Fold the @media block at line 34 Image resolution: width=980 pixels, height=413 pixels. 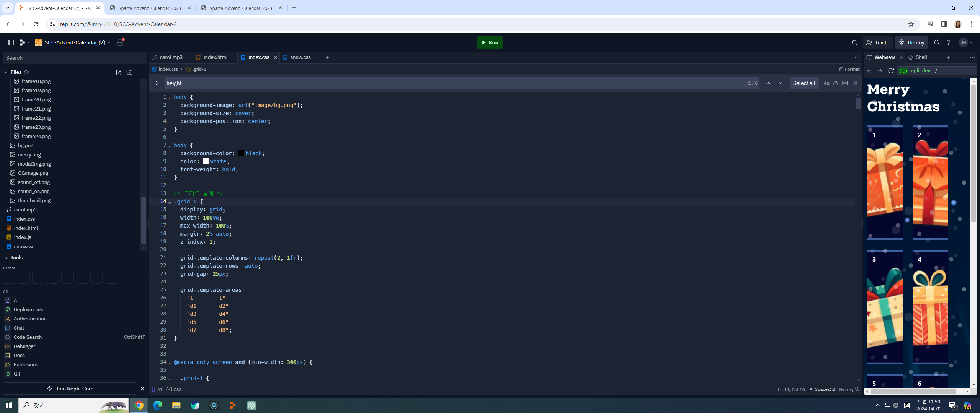[x=170, y=363]
